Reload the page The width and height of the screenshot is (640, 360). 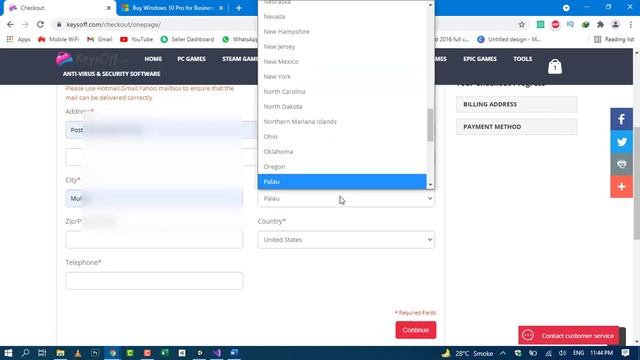click(40, 24)
